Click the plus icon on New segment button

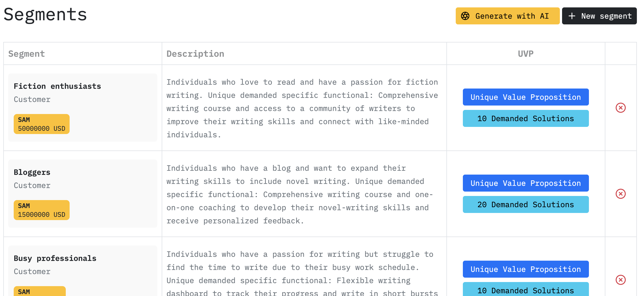(x=572, y=16)
